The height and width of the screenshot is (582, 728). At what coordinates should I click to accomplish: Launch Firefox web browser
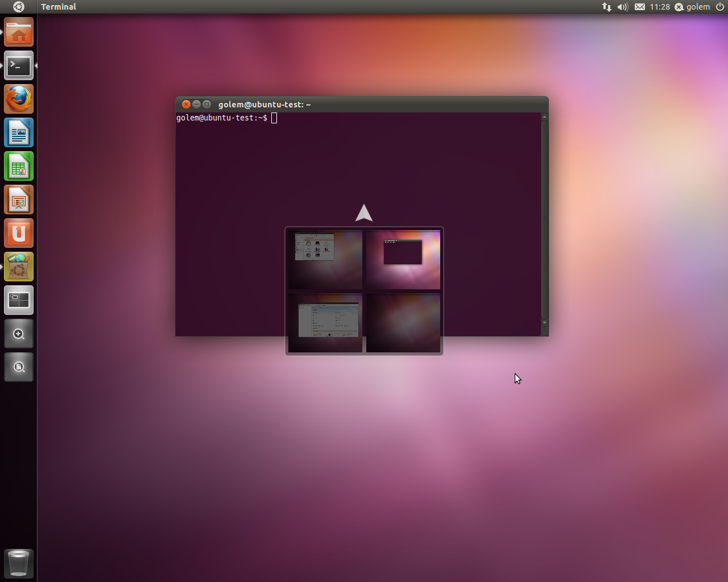click(19, 99)
